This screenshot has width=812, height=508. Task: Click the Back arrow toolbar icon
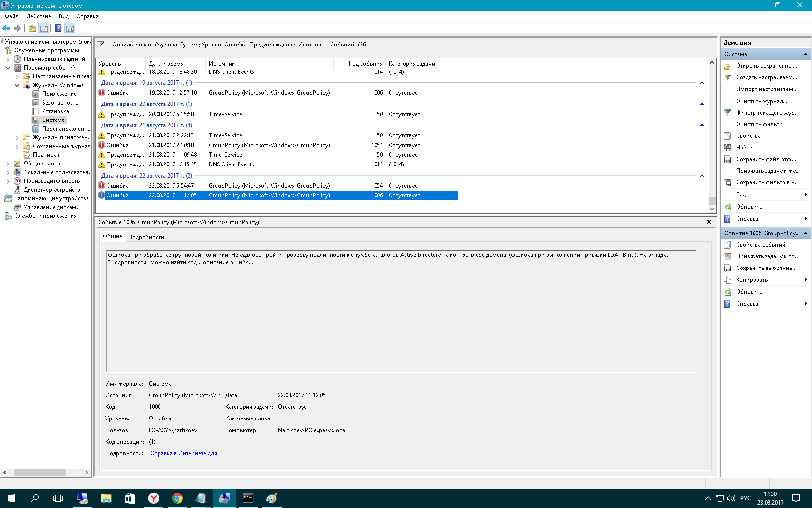(x=6, y=28)
